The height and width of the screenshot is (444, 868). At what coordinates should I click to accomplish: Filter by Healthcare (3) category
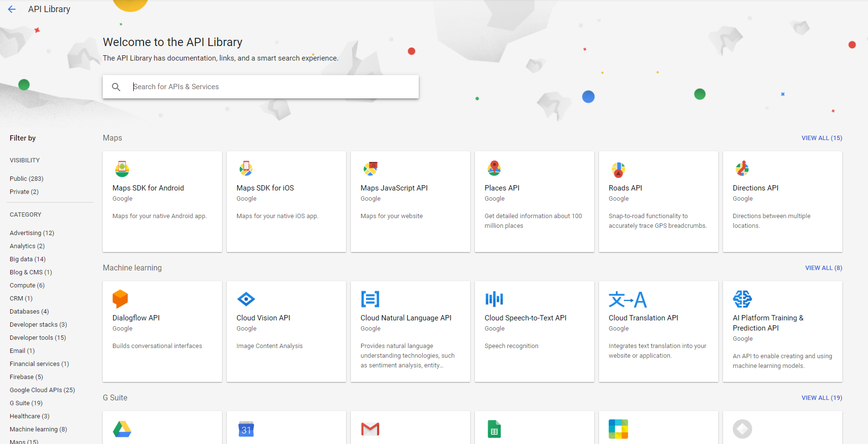pos(30,416)
